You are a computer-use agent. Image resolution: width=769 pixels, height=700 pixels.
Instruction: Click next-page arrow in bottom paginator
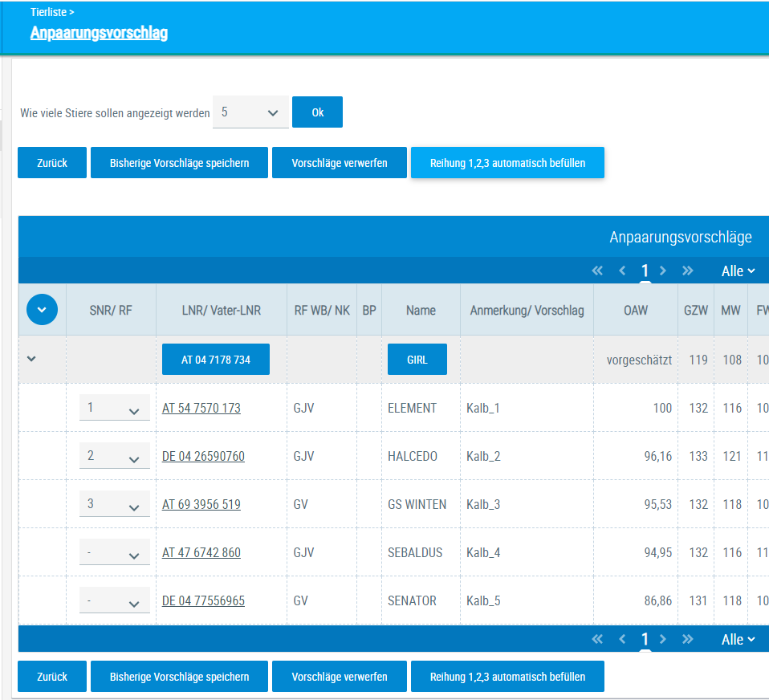point(663,639)
